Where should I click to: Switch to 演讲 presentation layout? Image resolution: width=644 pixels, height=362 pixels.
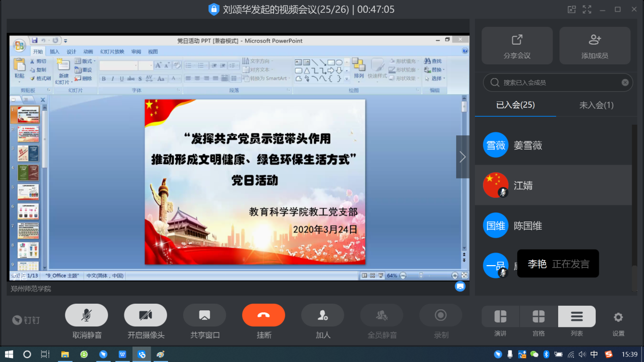click(500, 317)
